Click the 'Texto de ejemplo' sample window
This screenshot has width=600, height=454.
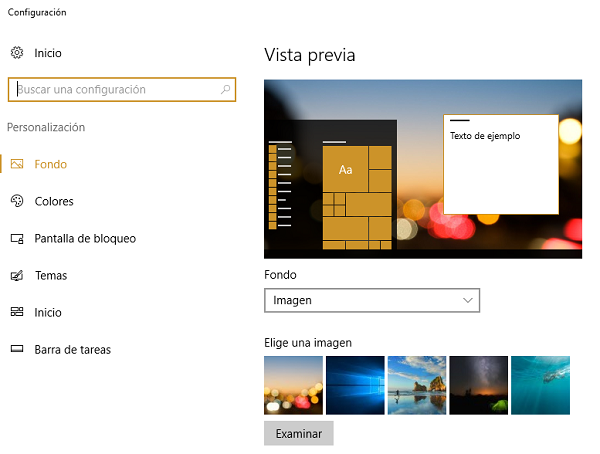point(500,164)
